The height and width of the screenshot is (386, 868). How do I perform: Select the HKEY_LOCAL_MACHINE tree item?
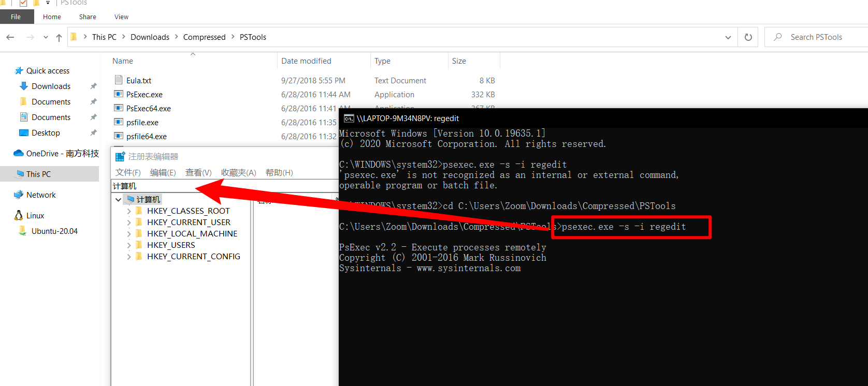(192, 234)
